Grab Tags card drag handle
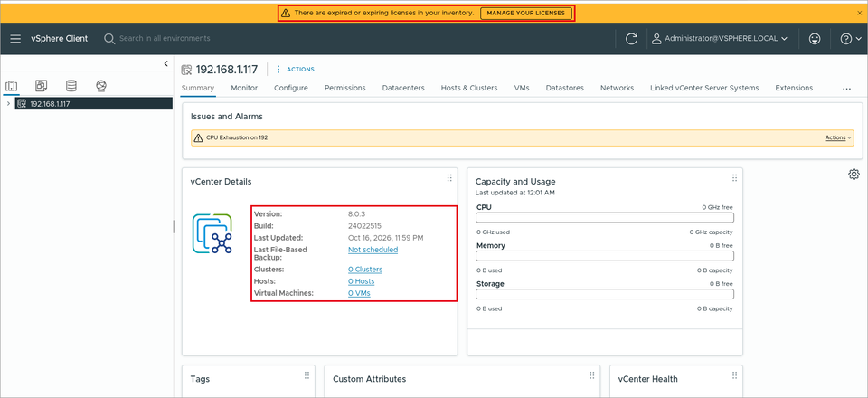 click(307, 375)
